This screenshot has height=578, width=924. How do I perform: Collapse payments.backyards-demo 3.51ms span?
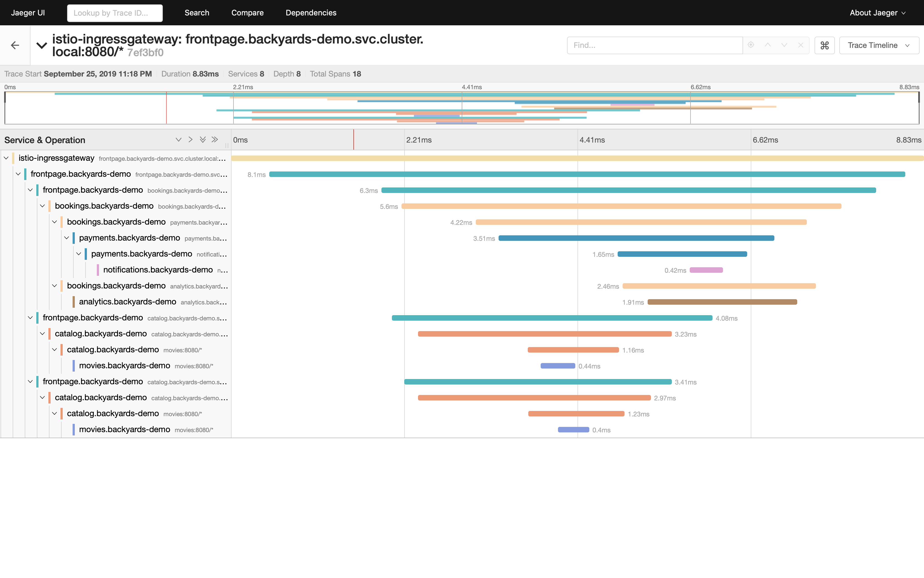coord(67,238)
